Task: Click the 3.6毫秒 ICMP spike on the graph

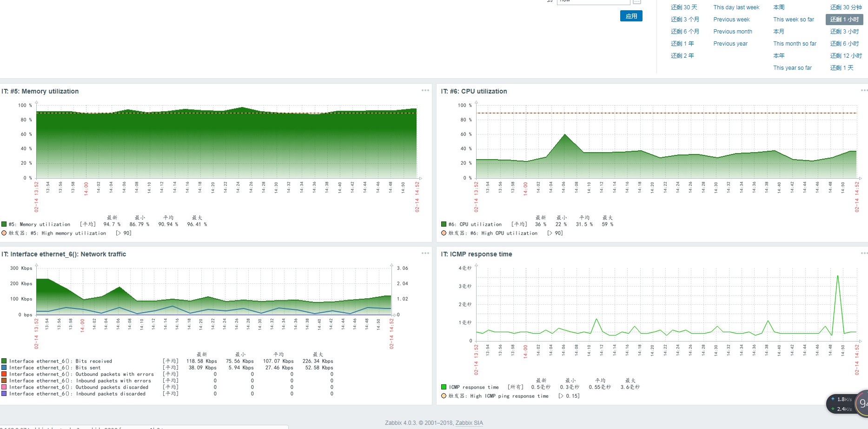Action: [838, 276]
